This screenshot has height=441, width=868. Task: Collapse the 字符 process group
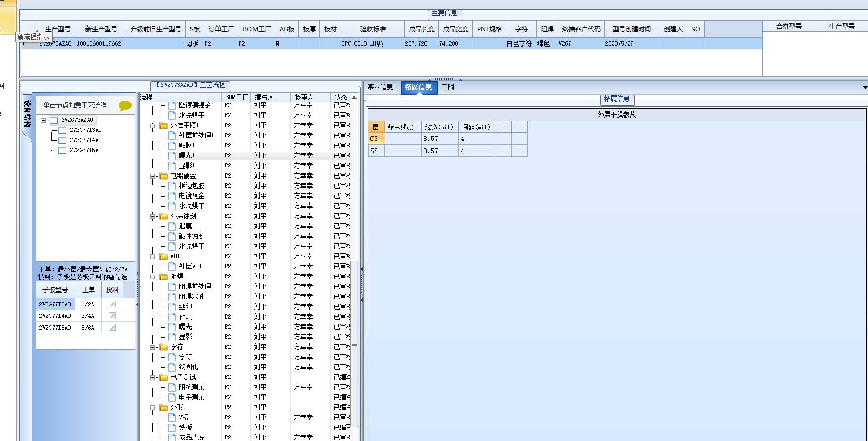(153, 347)
